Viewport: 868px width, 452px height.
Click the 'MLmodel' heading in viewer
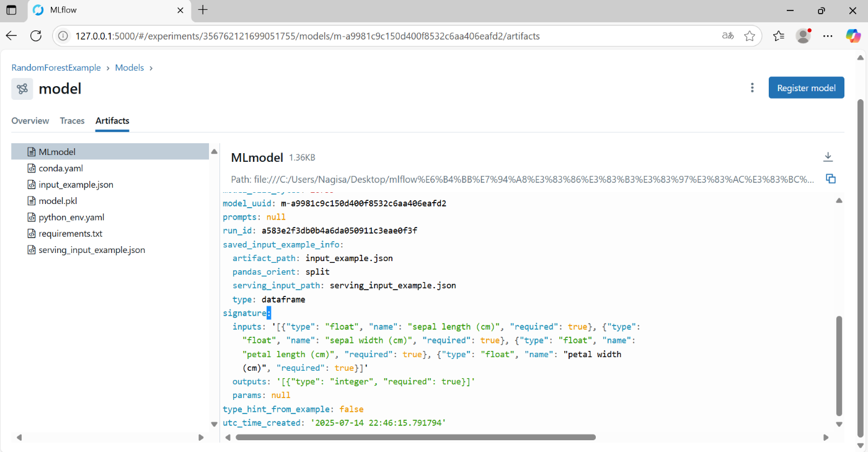pyautogui.click(x=257, y=157)
